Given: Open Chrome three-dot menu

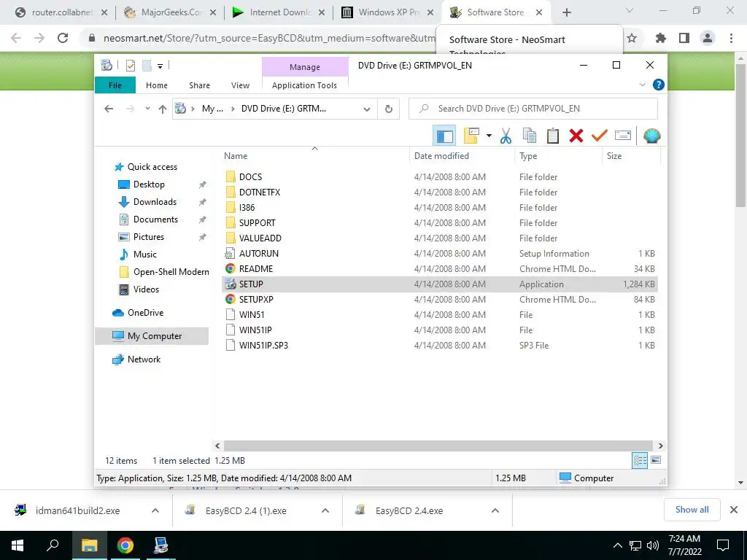Looking at the screenshot, I should [x=731, y=38].
